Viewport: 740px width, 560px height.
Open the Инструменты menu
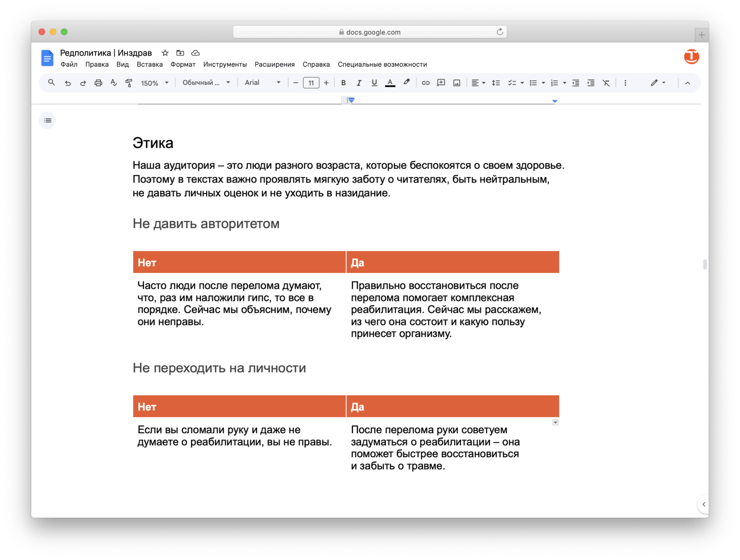coord(225,64)
